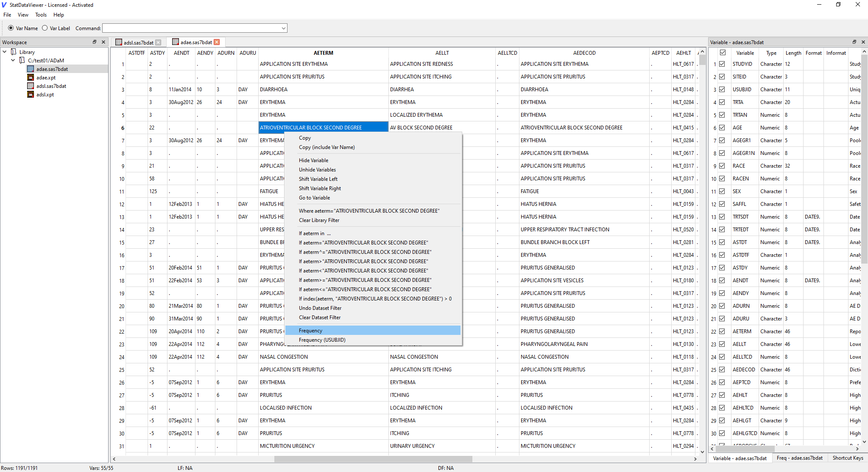
Task: Choose Undo Dataset Filter
Action: point(373,308)
